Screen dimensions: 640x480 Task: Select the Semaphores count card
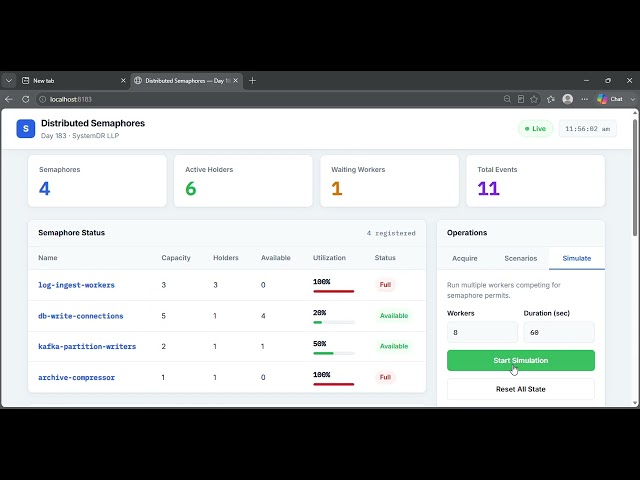click(97, 181)
